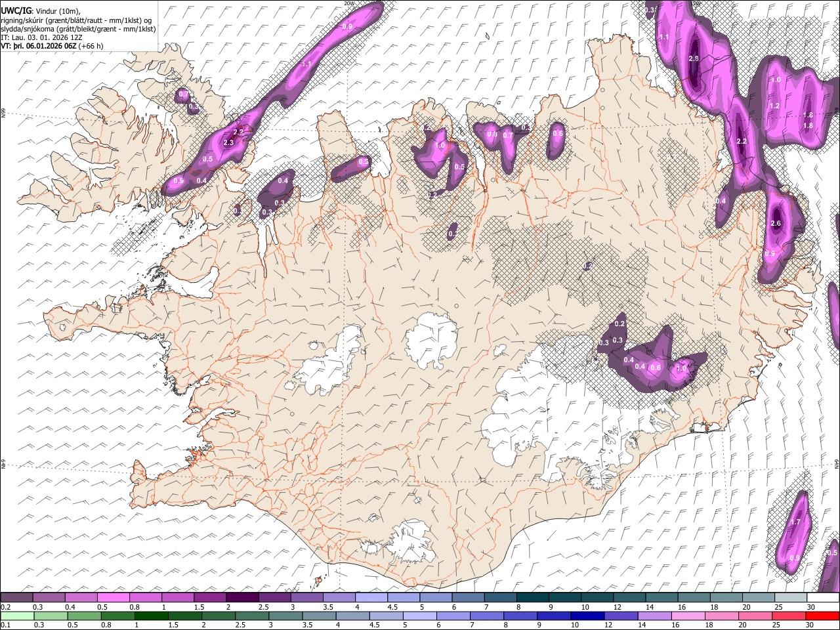
Task: Pick the white 30 snow-scale swatch
Action: [823, 597]
